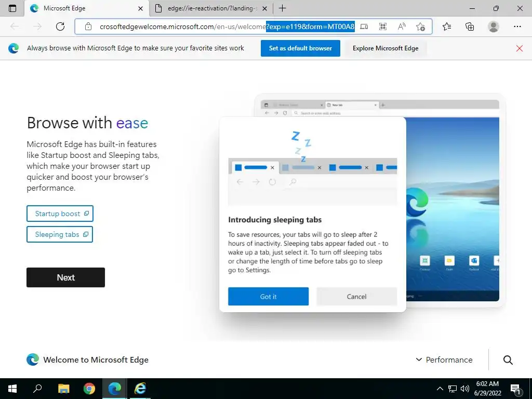The image size is (532, 399).
Task: Click the browser Forward arrow
Action: 37,26
